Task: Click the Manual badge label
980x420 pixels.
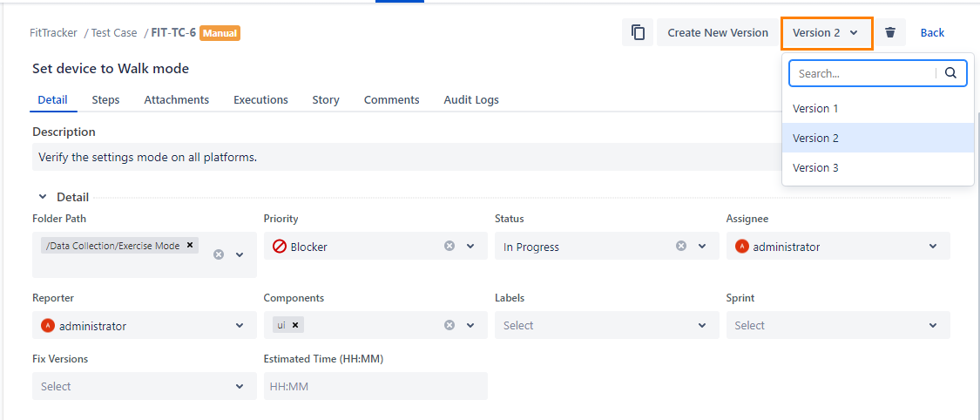Action: (x=220, y=32)
